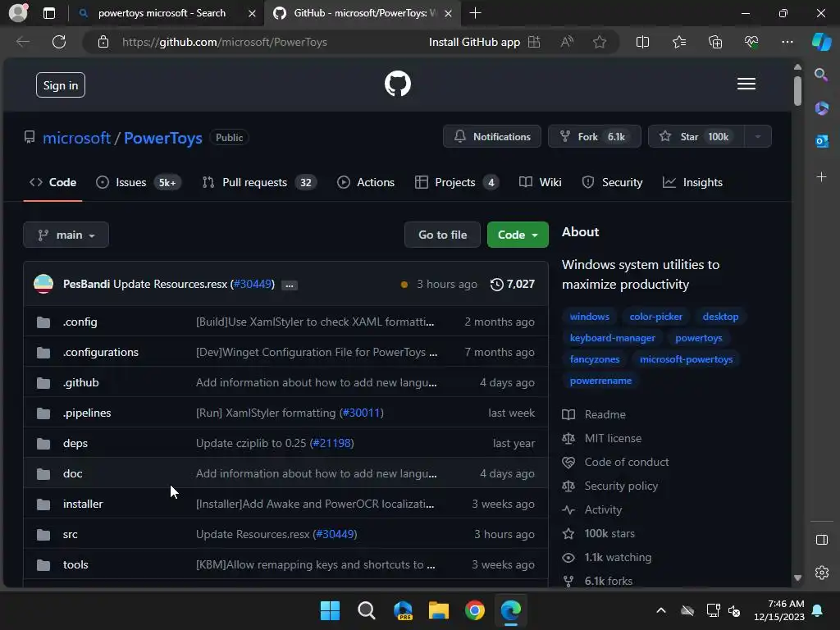Click the Notifications button
The height and width of the screenshot is (630, 840).
pos(492,137)
